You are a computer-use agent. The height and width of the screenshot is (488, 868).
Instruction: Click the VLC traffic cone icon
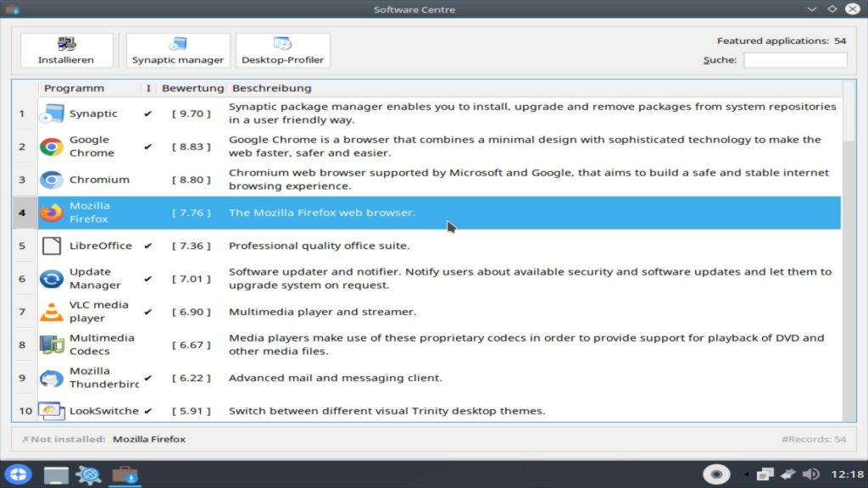coord(52,312)
